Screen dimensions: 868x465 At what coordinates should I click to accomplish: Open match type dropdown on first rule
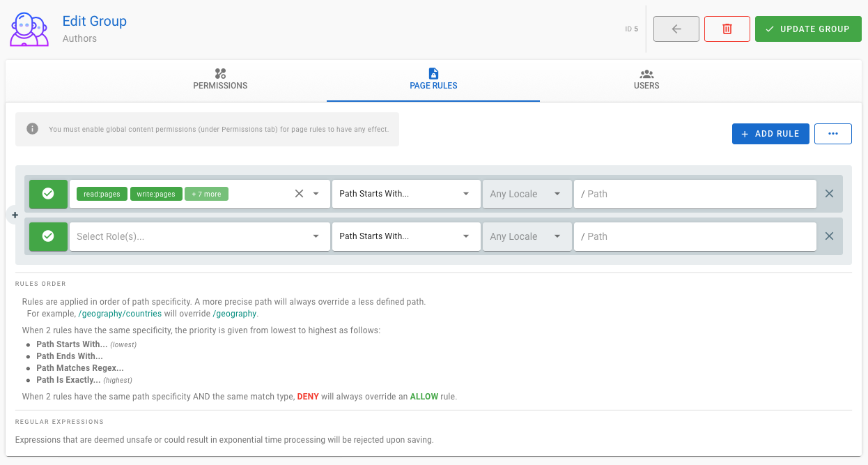click(406, 194)
